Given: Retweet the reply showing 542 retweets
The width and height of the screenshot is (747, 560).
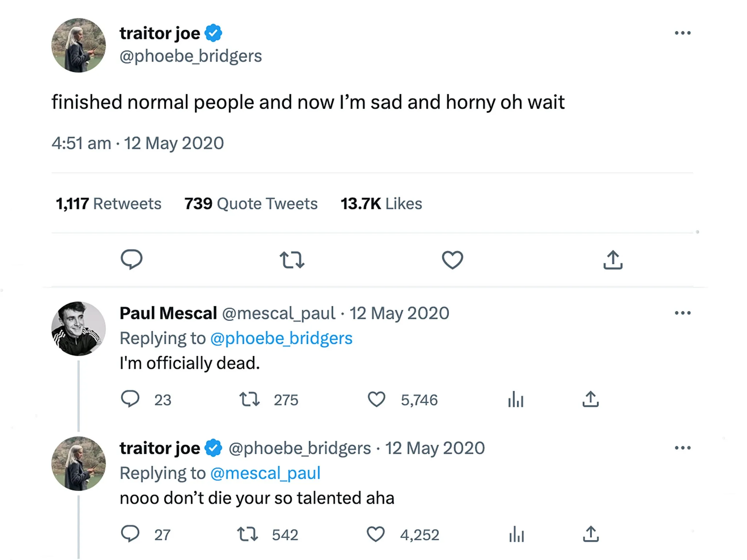Looking at the screenshot, I should 248,534.
